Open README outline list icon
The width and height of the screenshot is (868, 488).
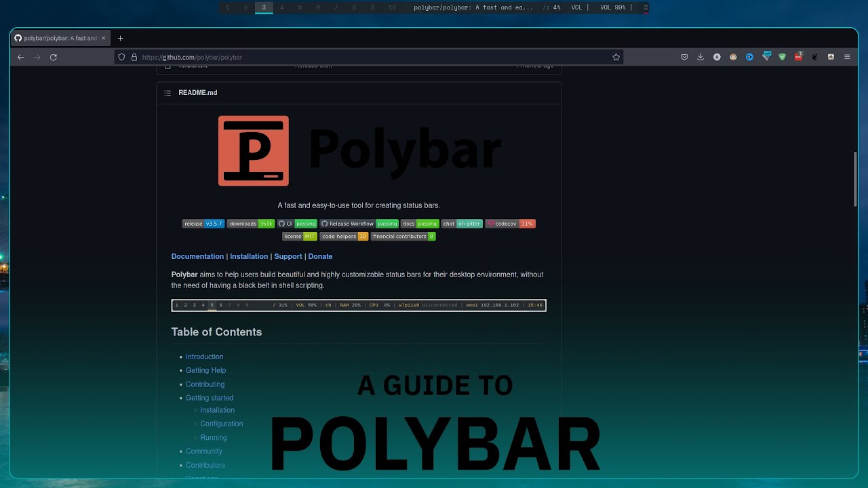click(167, 93)
